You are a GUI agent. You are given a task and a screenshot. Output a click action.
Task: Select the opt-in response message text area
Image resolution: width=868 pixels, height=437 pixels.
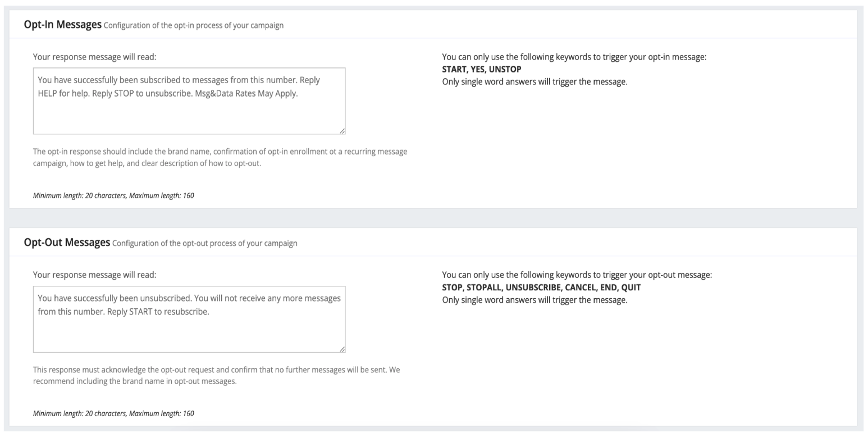tap(190, 100)
